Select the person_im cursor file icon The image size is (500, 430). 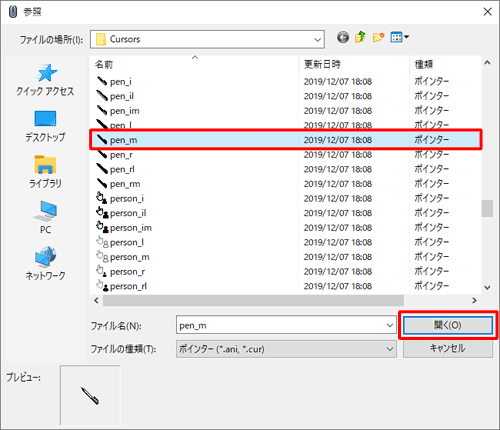tap(102, 228)
